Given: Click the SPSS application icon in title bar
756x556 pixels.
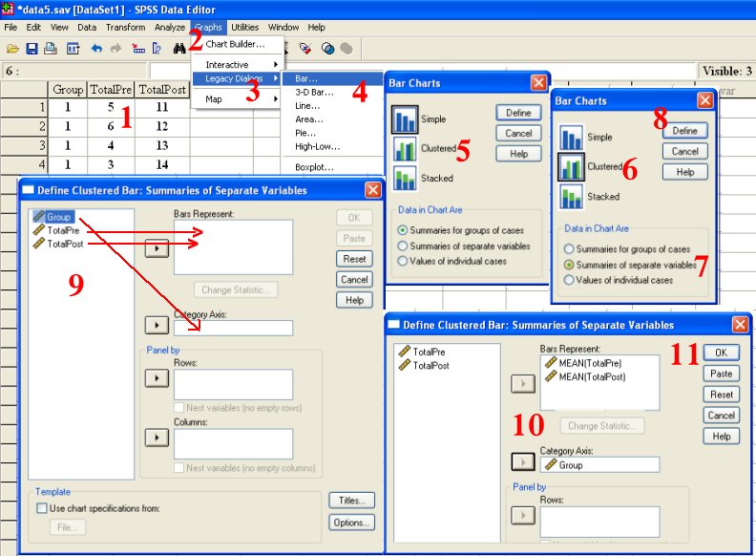Looking at the screenshot, I should (x=8, y=9).
